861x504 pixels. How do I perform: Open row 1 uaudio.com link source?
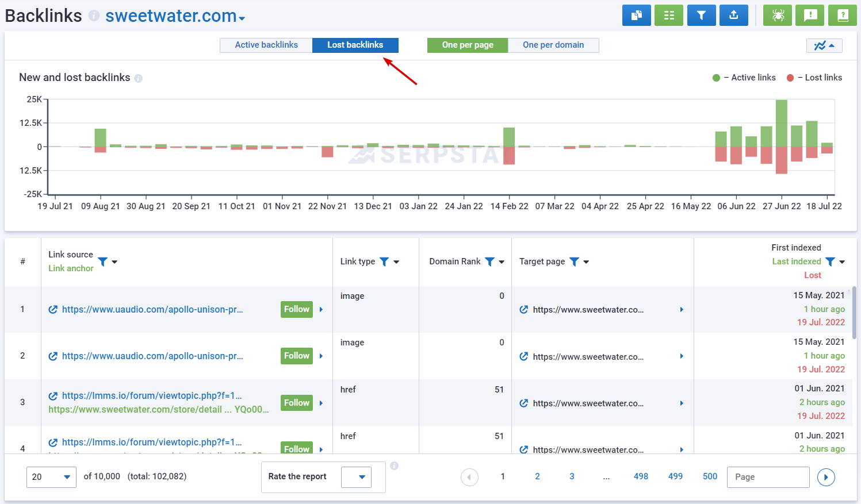pyautogui.click(x=152, y=309)
